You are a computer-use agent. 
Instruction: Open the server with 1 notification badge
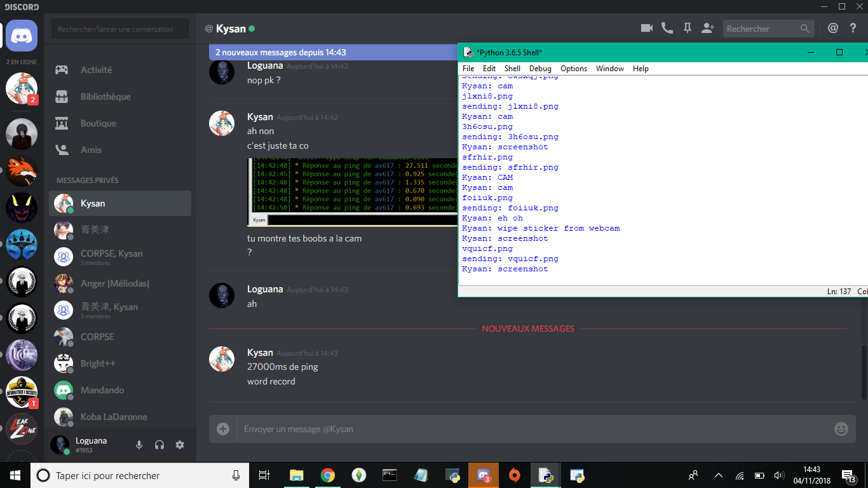click(22, 392)
